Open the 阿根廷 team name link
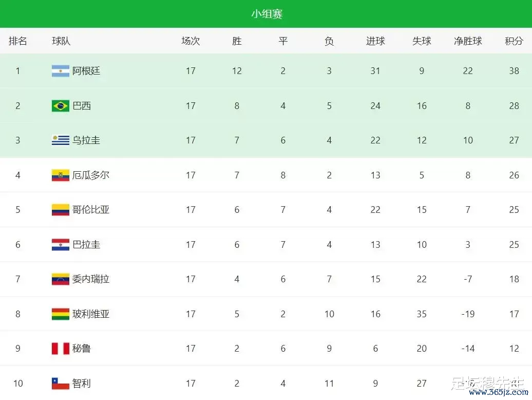The width and height of the screenshot is (532, 400). (86, 70)
